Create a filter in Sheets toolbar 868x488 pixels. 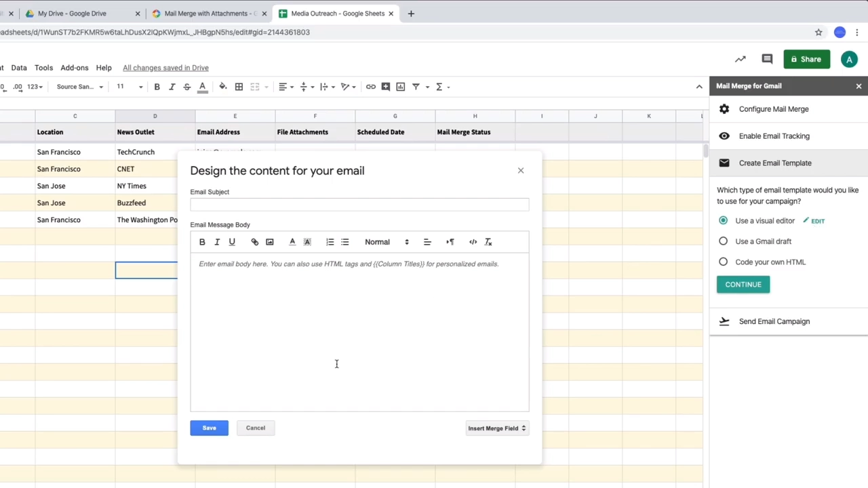pos(416,87)
